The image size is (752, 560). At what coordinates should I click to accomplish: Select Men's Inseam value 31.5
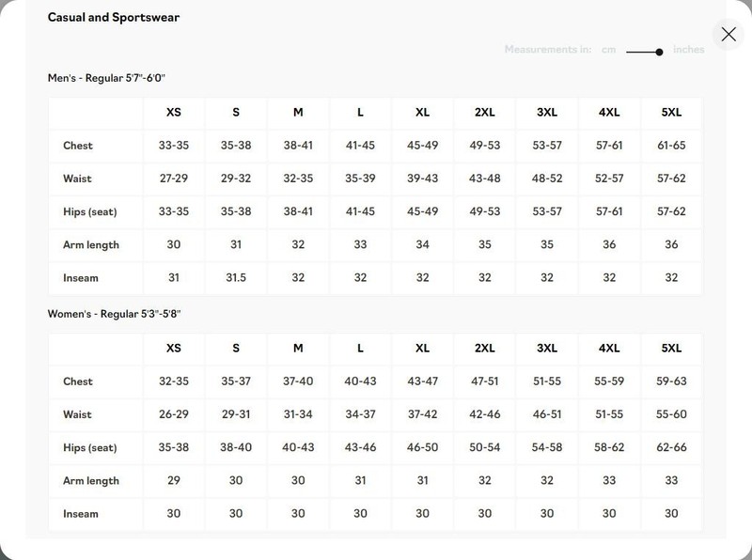(x=236, y=277)
